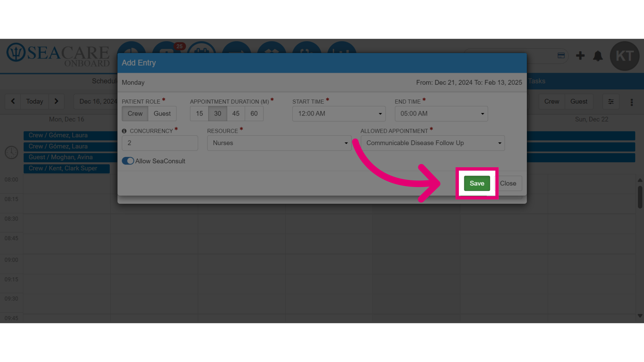The height and width of the screenshot is (362, 644).
Task: Open first Crew / Gómez, Laura appointment
Action: (70, 135)
